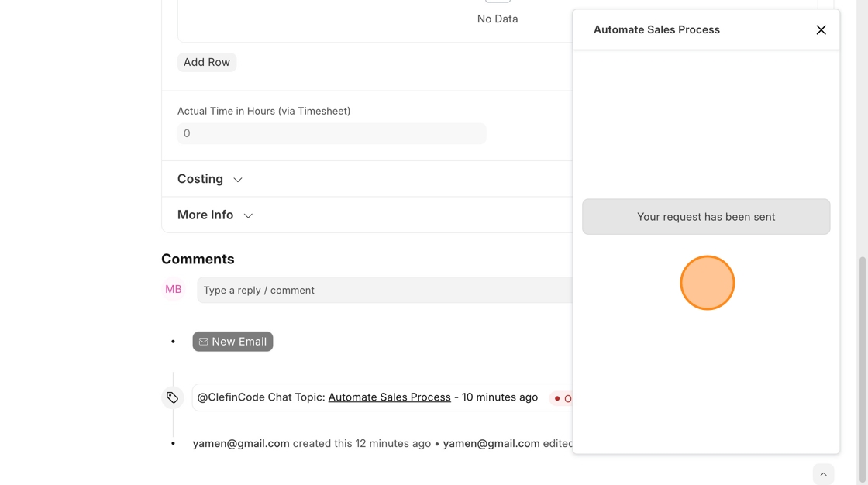Viewport: 868px width, 485px height.
Task: Click the MB user avatar
Action: point(174,290)
